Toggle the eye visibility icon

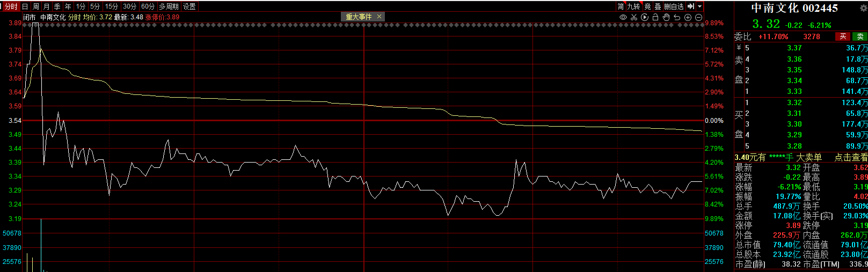[623, 17]
